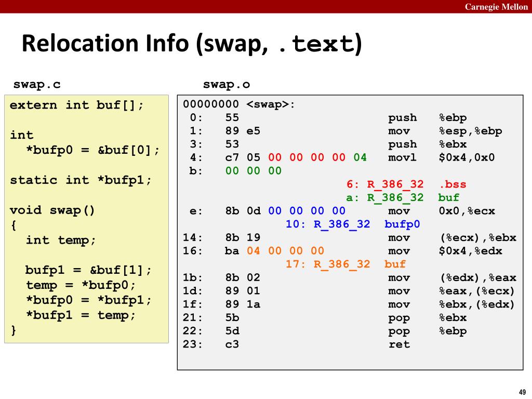Click the red '6: R_386_32 .bss' relocation
Screen dimensions: 532x399
tap(406, 184)
